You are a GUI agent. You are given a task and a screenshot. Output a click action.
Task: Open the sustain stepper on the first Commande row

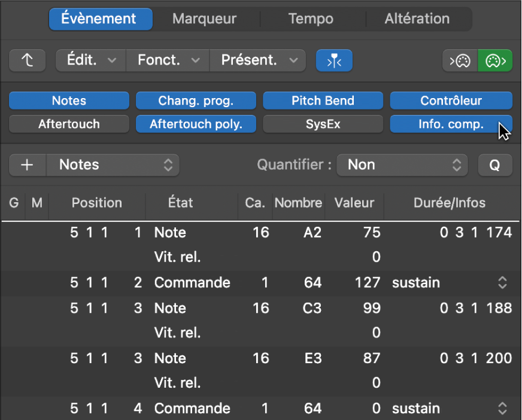[x=502, y=282]
